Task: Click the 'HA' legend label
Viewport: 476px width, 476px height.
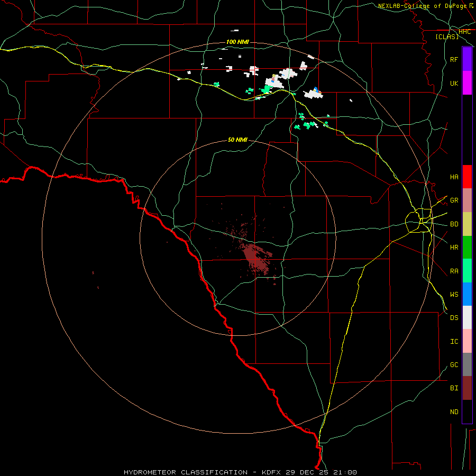Action: [x=454, y=177]
